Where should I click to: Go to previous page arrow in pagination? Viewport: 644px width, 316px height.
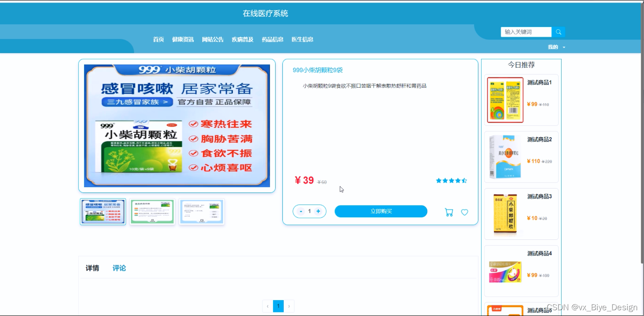coord(267,306)
